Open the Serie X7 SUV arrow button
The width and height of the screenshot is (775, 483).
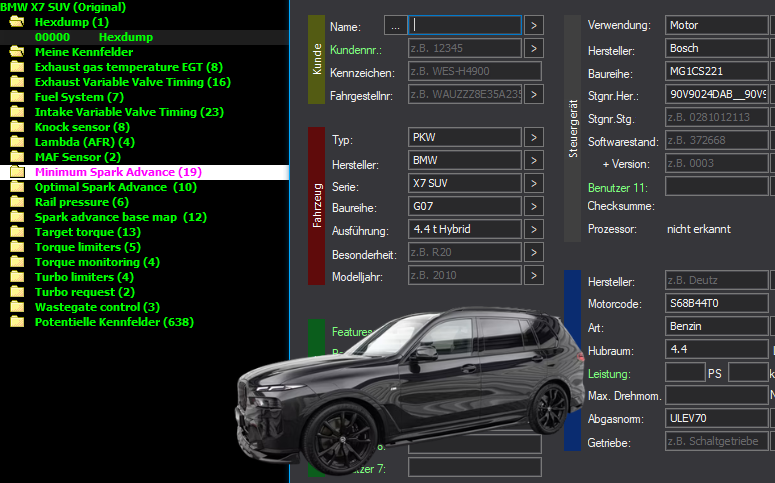pos(534,183)
